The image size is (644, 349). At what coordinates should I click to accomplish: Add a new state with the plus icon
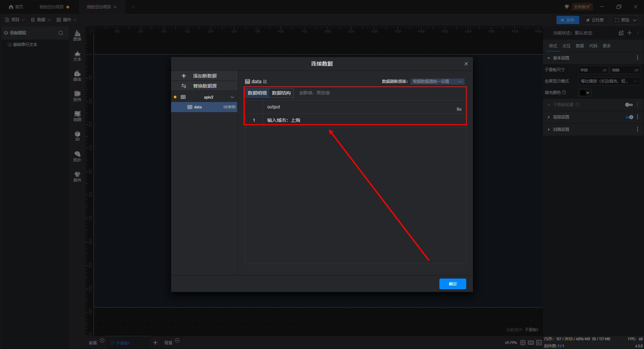click(630, 33)
